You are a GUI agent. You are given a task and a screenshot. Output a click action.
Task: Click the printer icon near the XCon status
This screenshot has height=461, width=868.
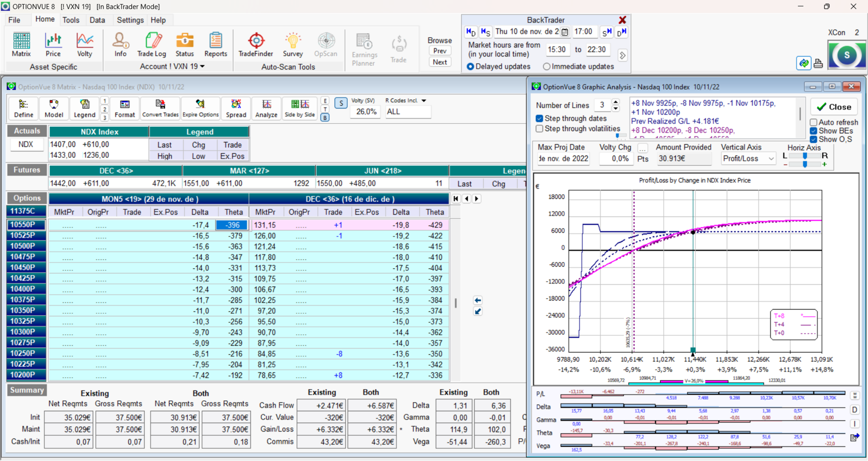pos(818,63)
